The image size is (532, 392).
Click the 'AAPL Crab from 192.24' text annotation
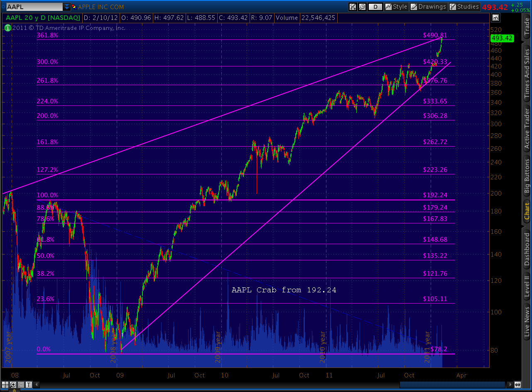click(x=284, y=290)
